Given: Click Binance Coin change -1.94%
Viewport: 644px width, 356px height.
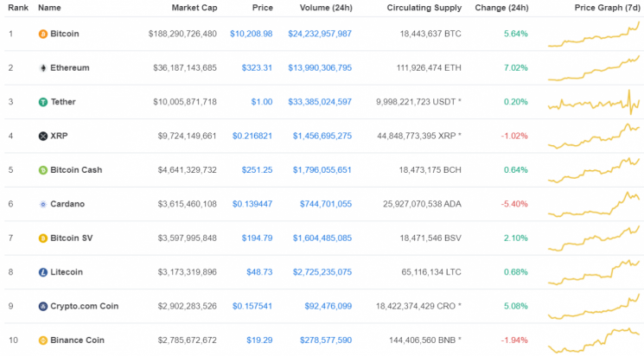Looking at the screenshot, I should [514, 340].
